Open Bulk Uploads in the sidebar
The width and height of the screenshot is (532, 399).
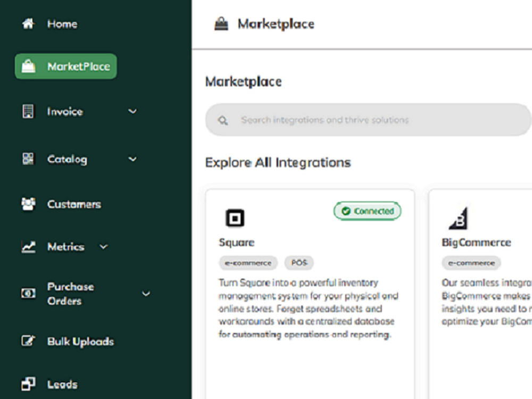[80, 342]
